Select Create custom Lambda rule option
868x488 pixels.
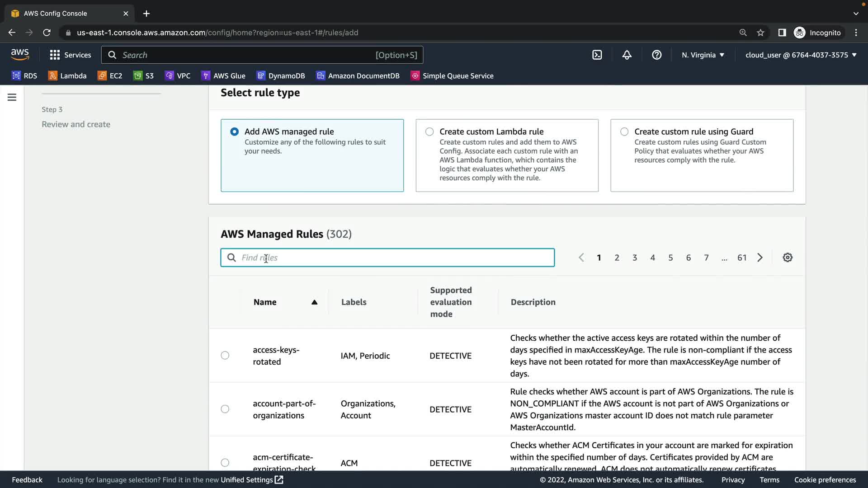[x=429, y=131]
